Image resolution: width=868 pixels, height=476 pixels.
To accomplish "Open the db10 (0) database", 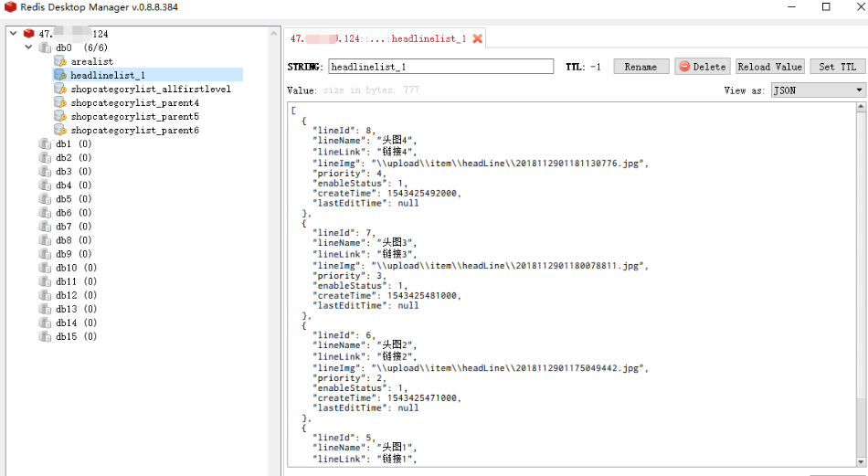I will click(77, 268).
